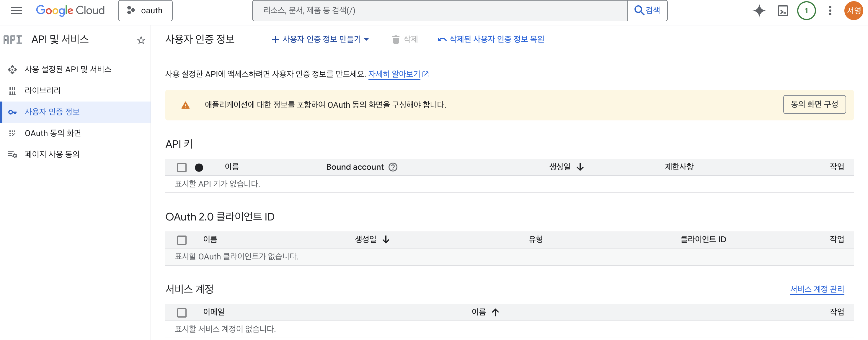The width and height of the screenshot is (868, 340).
Task: Select all API keys checkbox
Action: pos(182,167)
